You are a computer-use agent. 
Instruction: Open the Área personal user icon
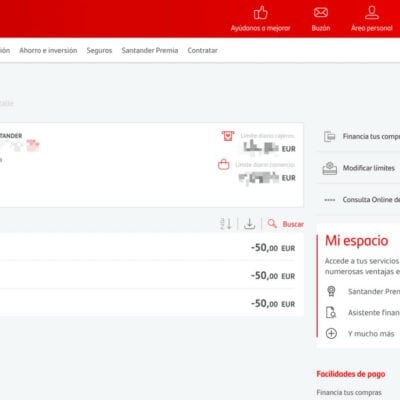(372, 13)
